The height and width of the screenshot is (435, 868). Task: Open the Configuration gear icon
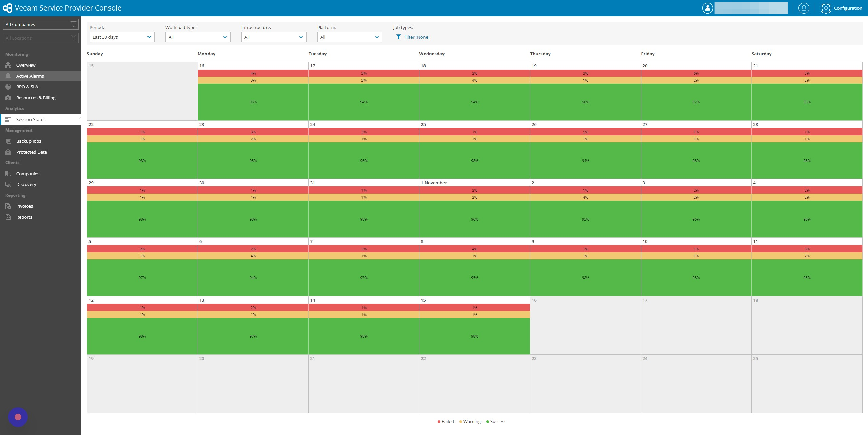826,8
